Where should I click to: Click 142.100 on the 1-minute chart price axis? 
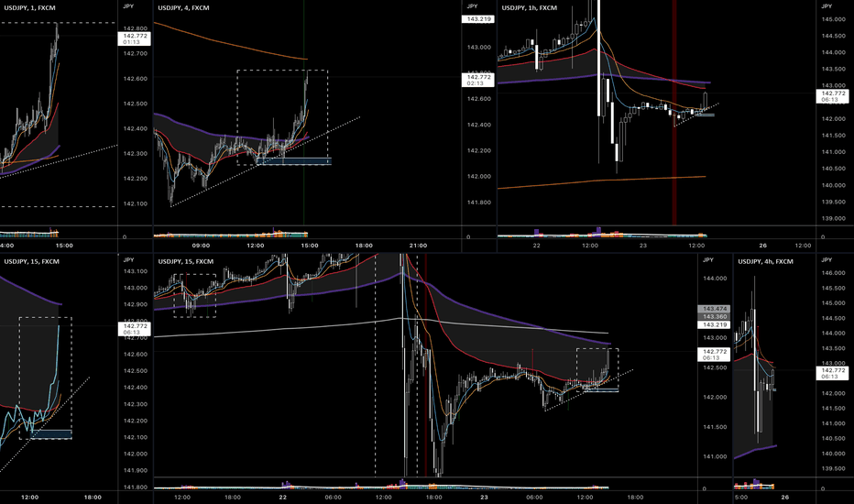135,203
